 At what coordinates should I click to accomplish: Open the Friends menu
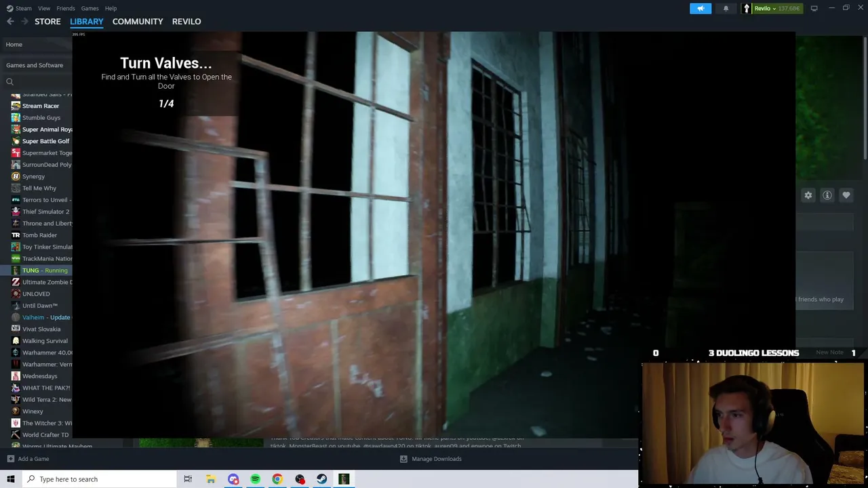[66, 8]
